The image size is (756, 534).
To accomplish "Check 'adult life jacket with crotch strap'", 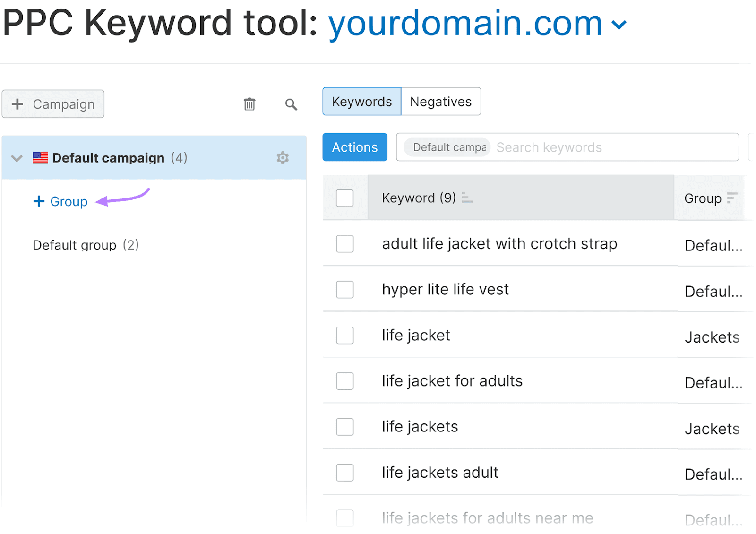I will 345,244.
